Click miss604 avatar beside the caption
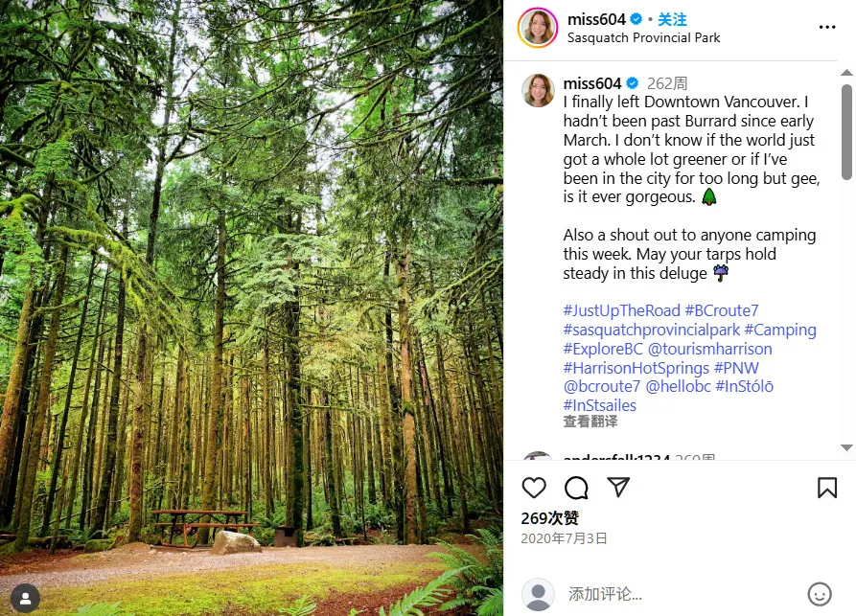 tap(538, 90)
